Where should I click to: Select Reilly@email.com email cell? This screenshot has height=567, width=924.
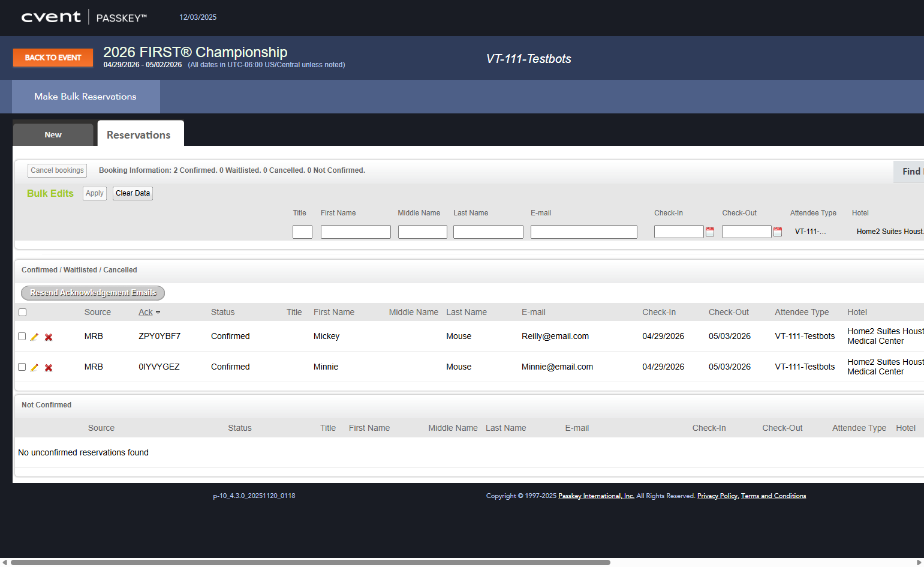pyautogui.click(x=555, y=337)
